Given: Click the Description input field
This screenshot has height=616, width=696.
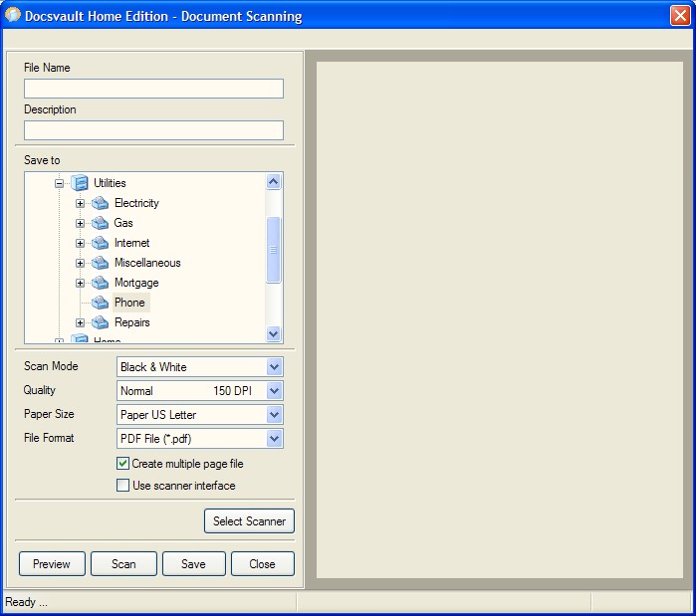Looking at the screenshot, I should tap(153, 130).
